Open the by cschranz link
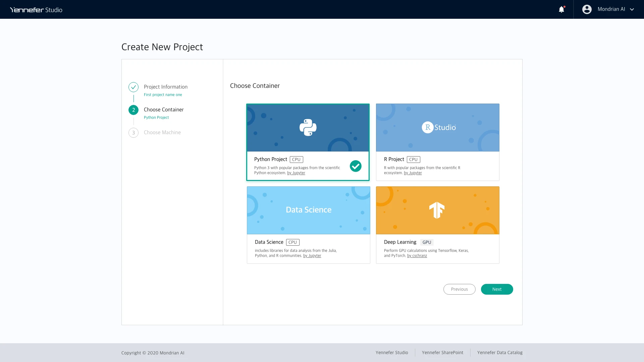The height and width of the screenshot is (362, 644). [417, 256]
